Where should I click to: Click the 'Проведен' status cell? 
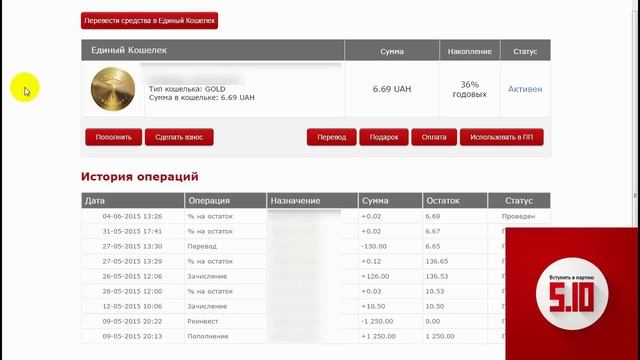tap(518, 216)
